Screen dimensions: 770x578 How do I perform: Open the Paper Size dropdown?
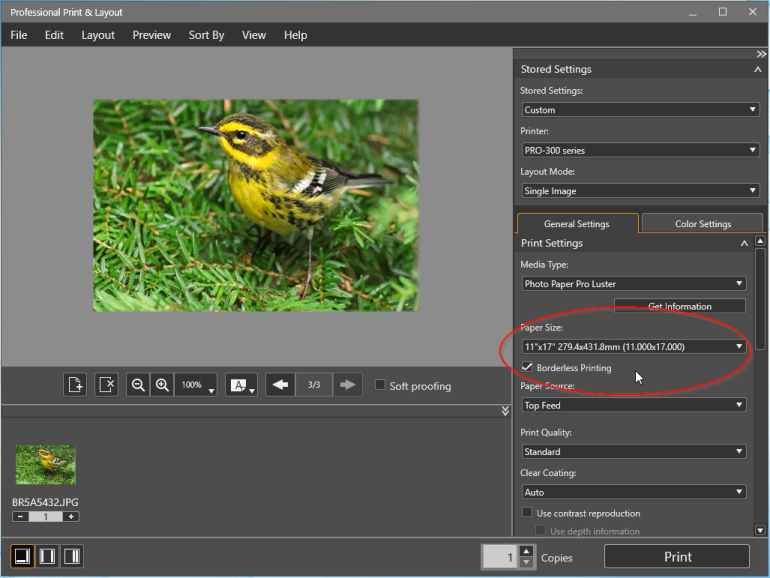pos(633,347)
